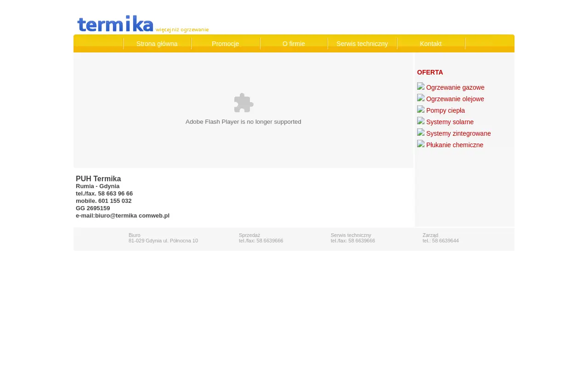Screen dimensions: 588x368
Task: Click tel./fax. 58 663 96 66 text
Action: pos(104,194)
